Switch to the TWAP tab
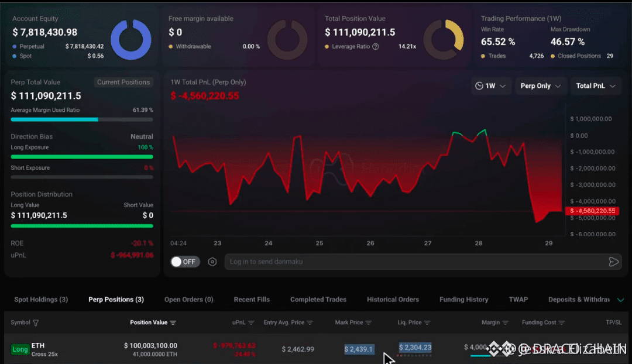632x364 pixels. 518,300
